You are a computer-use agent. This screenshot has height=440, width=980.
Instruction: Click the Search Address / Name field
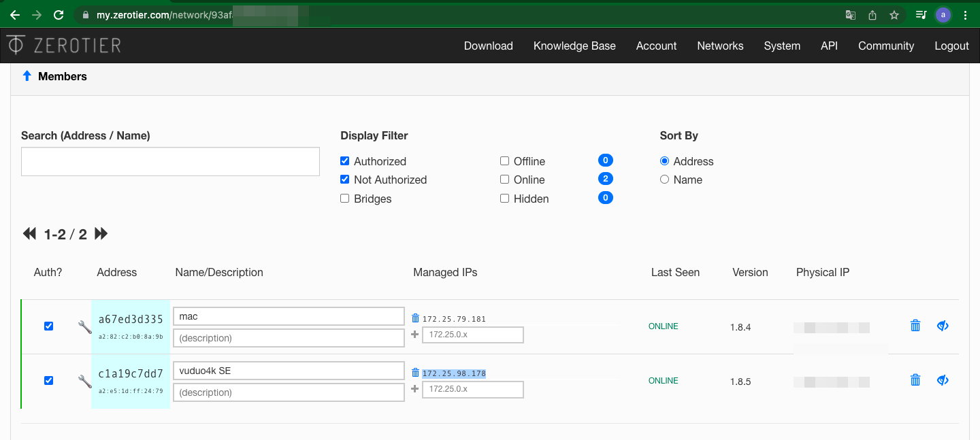170,162
